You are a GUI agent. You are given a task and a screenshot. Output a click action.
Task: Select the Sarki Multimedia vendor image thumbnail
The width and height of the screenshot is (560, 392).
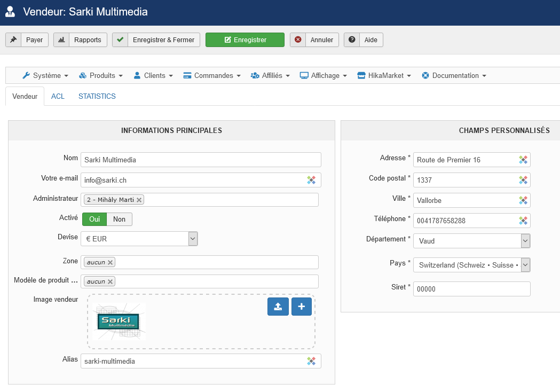coord(119,322)
